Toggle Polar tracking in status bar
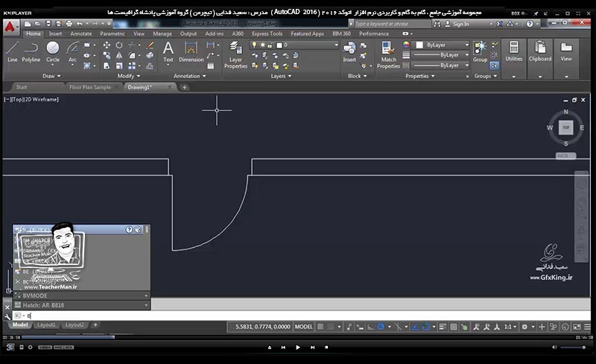 (381, 327)
